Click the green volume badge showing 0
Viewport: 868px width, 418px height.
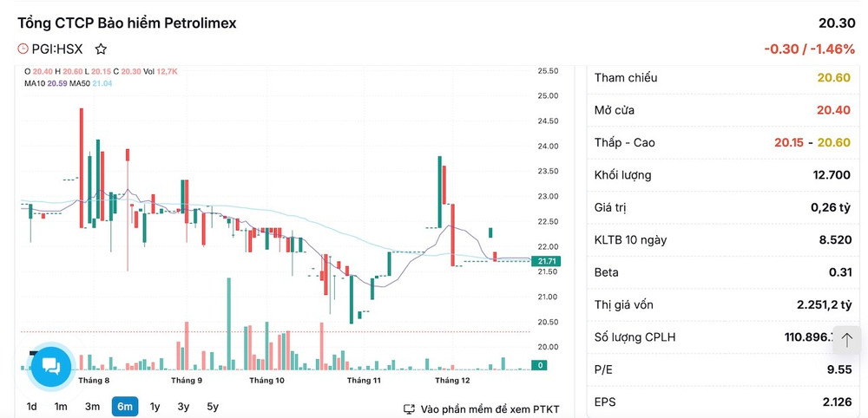point(540,365)
